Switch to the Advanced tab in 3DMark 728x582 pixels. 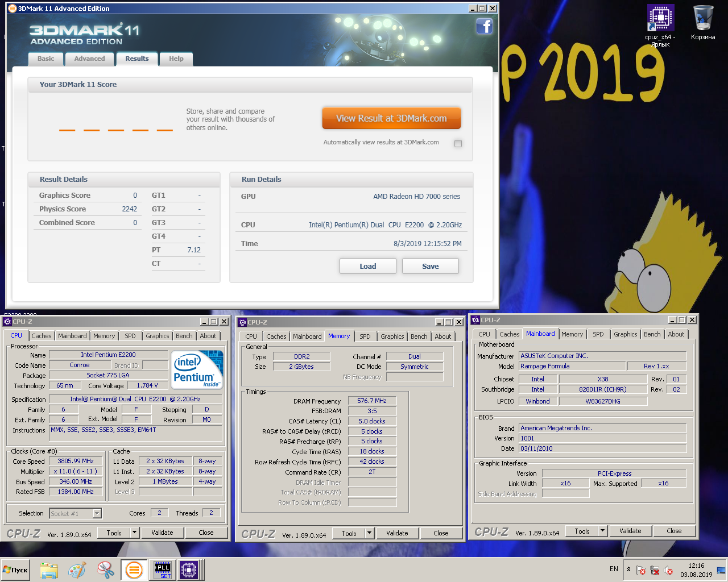[89, 59]
